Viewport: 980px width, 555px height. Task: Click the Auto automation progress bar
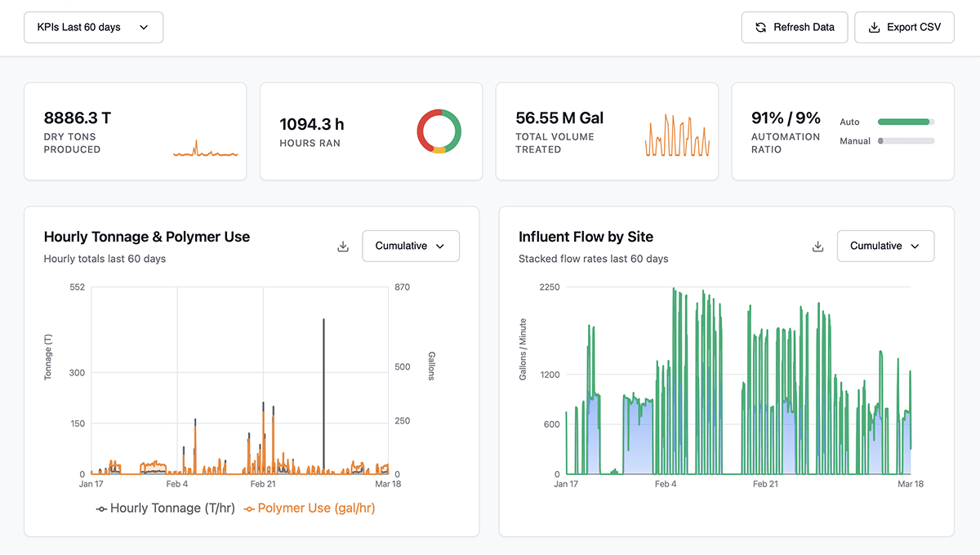coord(906,122)
